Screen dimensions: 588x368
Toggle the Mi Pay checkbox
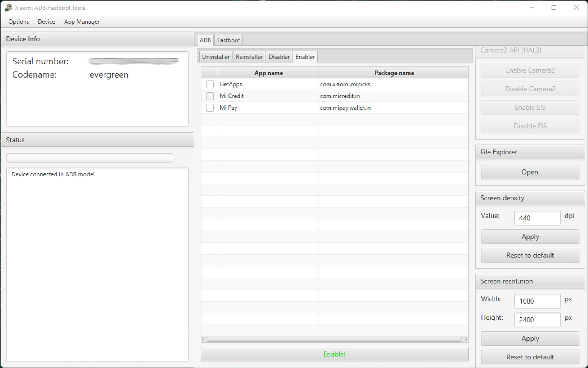[210, 108]
